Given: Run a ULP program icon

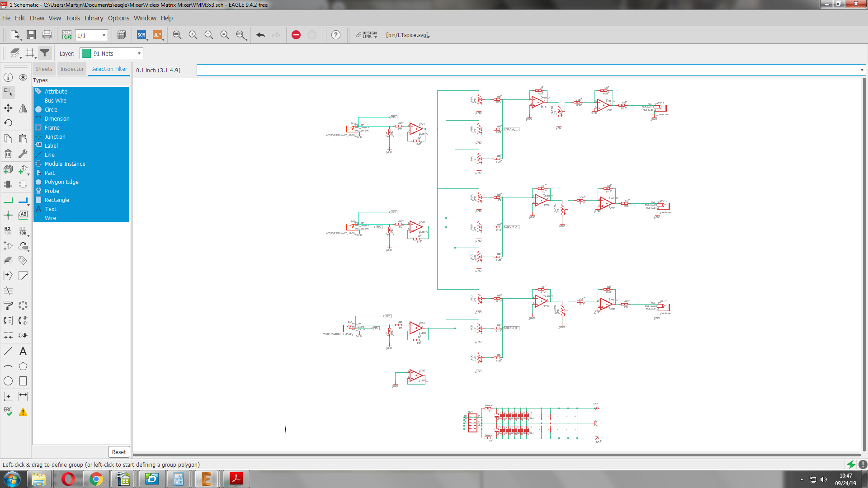Looking at the screenshot, I should [157, 35].
